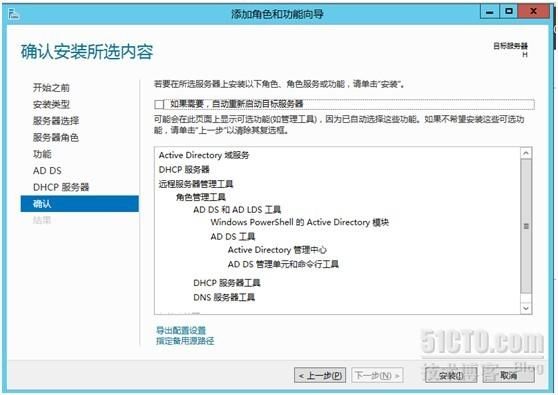
Task: Open the 功能 step
Action: coord(42,154)
